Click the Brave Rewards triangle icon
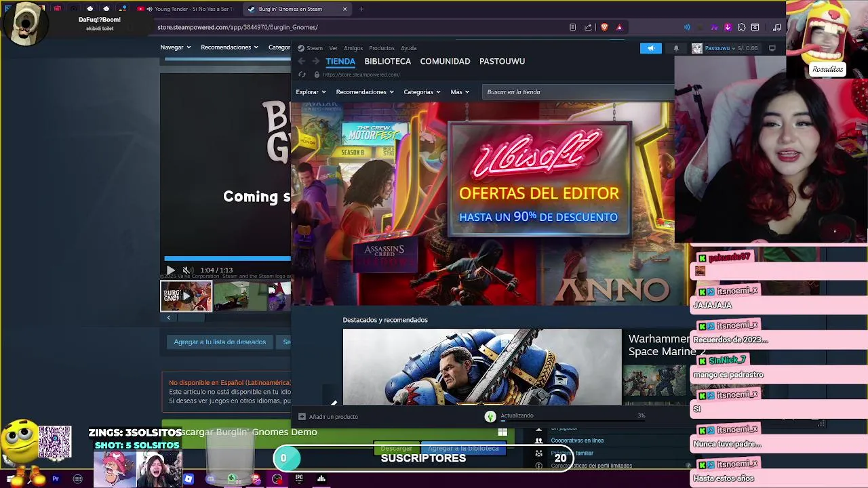 coord(619,27)
